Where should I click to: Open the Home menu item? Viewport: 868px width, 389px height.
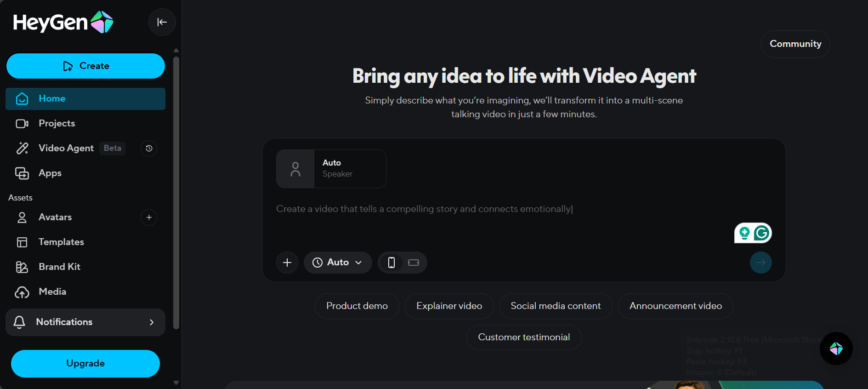click(x=85, y=99)
